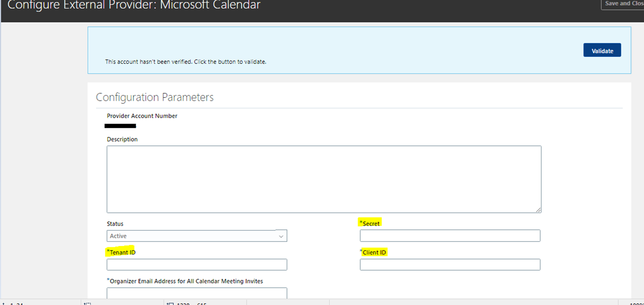644x305 pixels.
Task: Expand the Status dropdown chevron
Action: point(281,236)
